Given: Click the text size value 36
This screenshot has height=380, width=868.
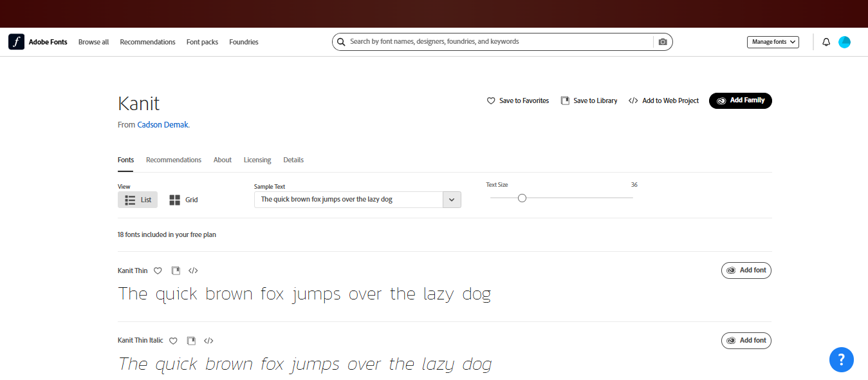Looking at the screenshot, I should coord(634,185).
